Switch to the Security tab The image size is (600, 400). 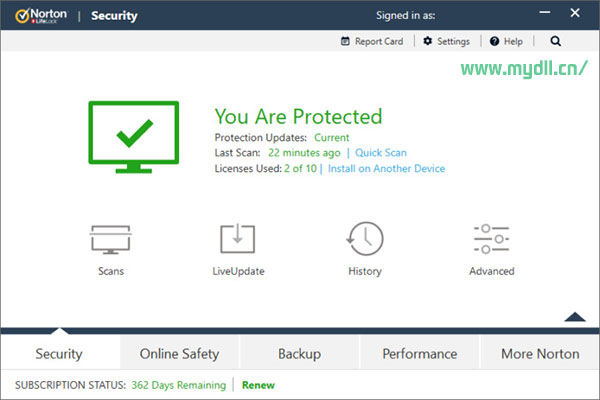pyautogui.click(x=59, y=354)
